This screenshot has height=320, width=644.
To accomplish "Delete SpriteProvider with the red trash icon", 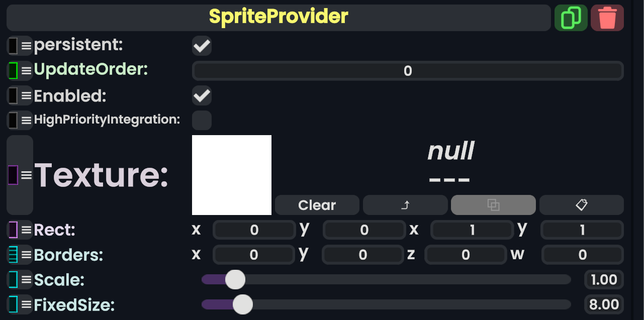I will point(607,18).
